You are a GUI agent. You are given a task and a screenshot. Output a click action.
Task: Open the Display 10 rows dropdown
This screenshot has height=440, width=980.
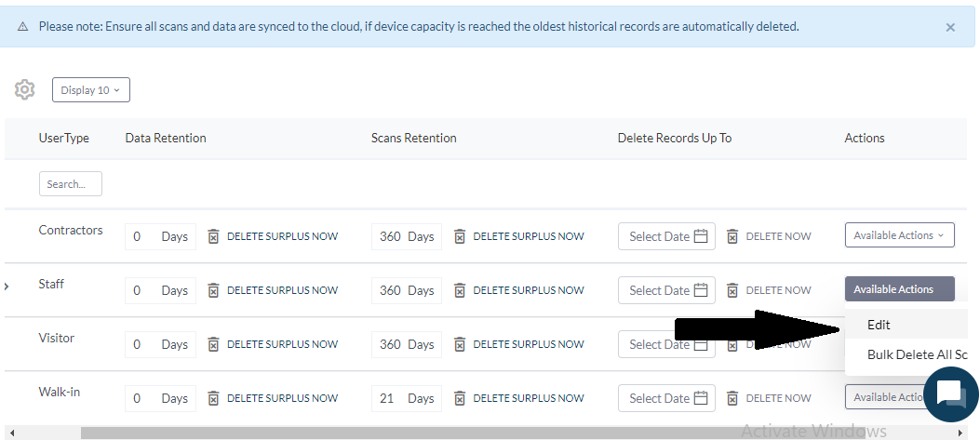[90, 90]
